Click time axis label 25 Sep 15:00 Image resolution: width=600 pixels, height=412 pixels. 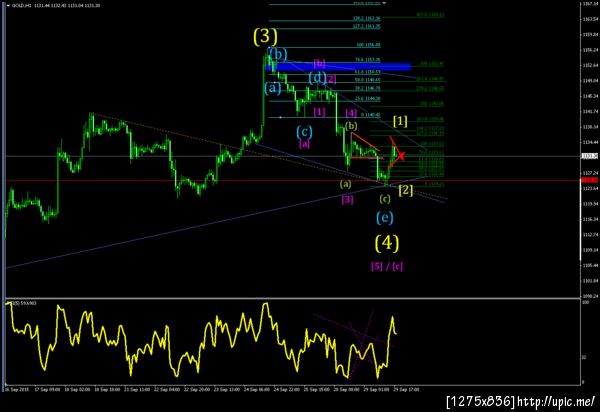[x=316, y=390]
